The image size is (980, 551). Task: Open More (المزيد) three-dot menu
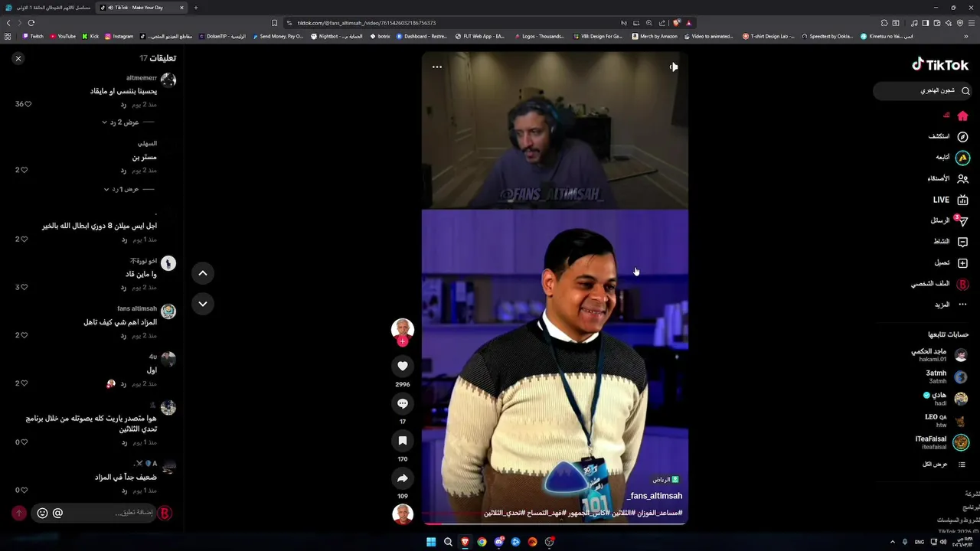[x=951, y=305]
